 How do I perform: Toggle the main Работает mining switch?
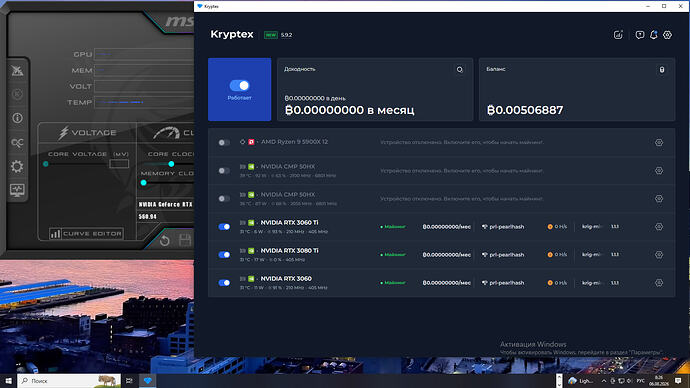click(239, 85)
